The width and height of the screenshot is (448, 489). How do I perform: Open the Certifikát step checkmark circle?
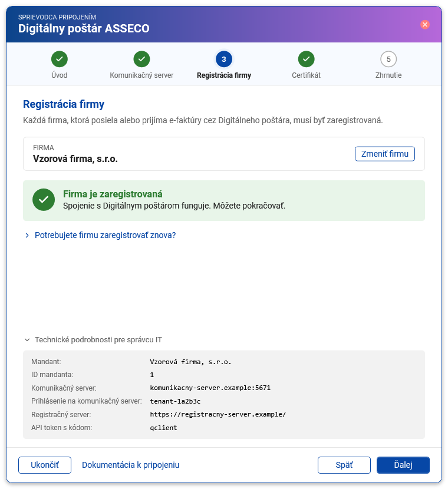tap(306, 59)
